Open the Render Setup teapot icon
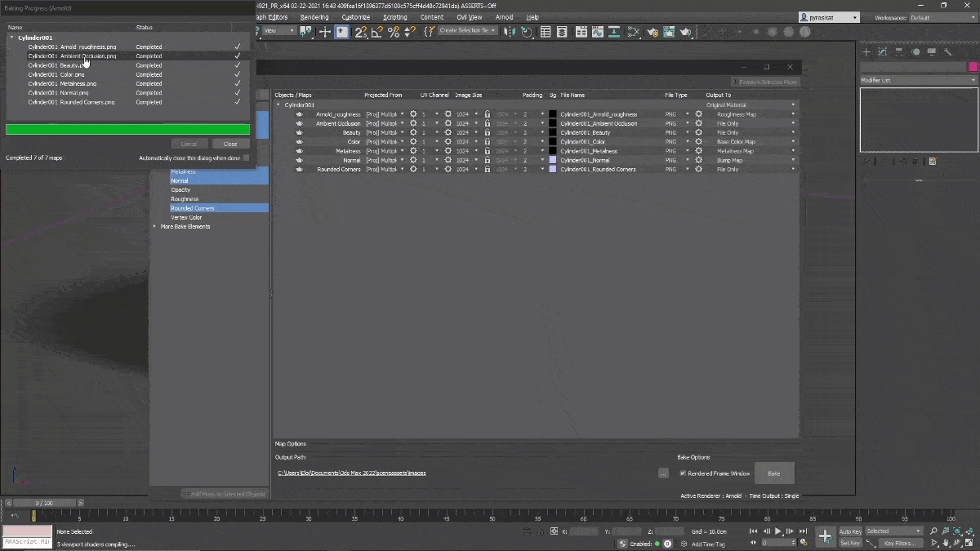The height and width of the screenshot is (551, 980). [x=653, y=32]
